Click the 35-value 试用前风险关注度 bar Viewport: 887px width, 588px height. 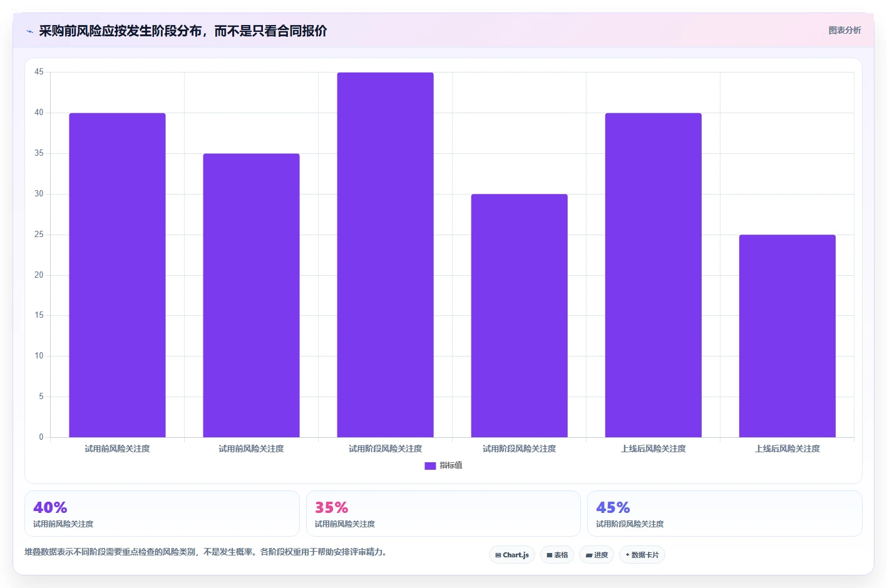tap(251, 295)
